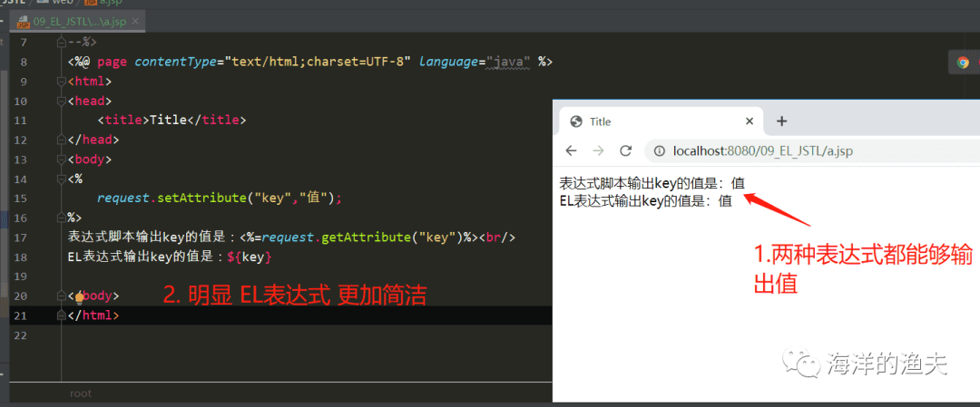
Task: Collapse the scriptlet fold on line 14
Action: pyautogui.click(x=62, y=179)
